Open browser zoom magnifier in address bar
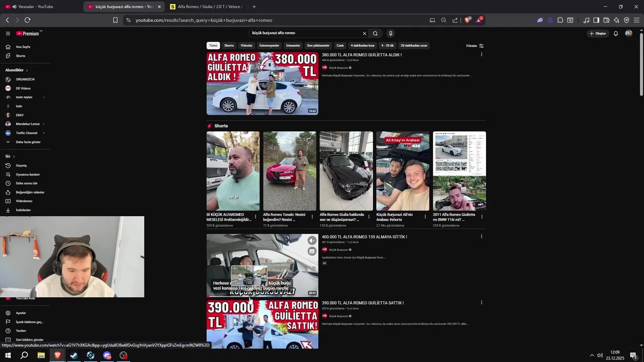 444,20
